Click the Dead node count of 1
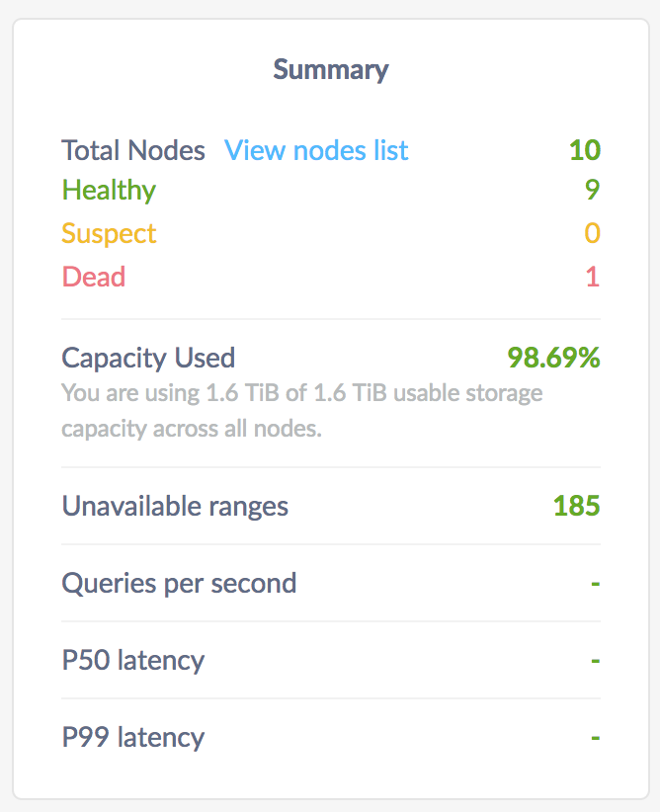 coord(592,277)
